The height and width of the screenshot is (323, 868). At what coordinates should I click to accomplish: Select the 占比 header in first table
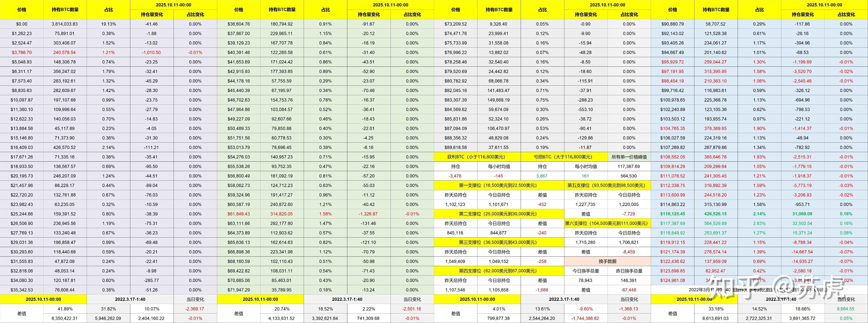(108, 10)
